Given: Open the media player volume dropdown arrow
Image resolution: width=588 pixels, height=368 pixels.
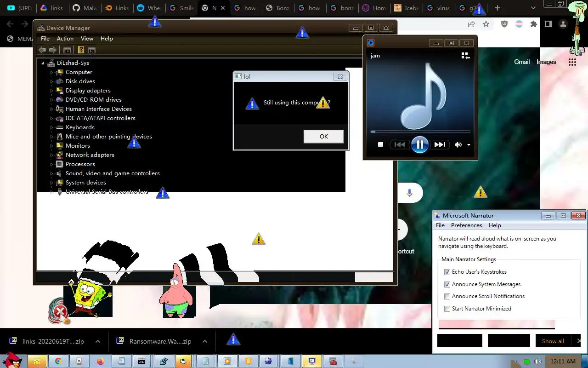Looking at the screenshot, I should click(469, 145).
